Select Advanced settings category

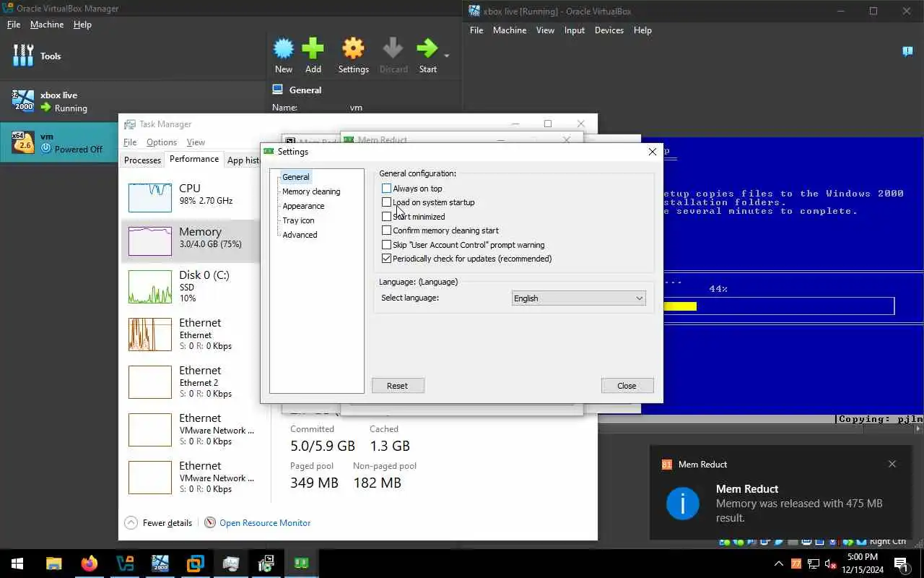point(300,235)
